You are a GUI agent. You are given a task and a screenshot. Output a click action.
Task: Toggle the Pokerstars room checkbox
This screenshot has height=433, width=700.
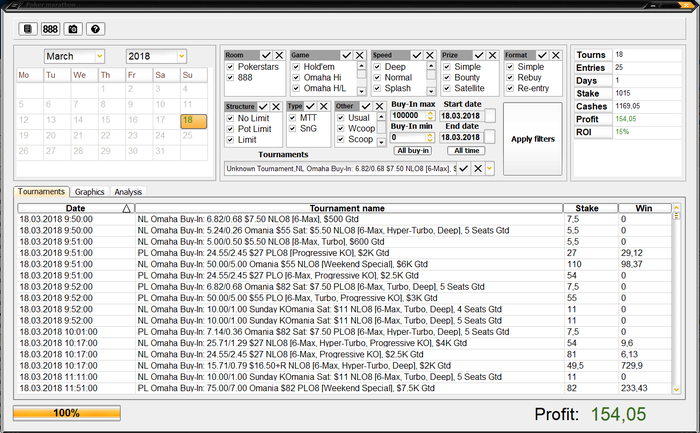230,67
